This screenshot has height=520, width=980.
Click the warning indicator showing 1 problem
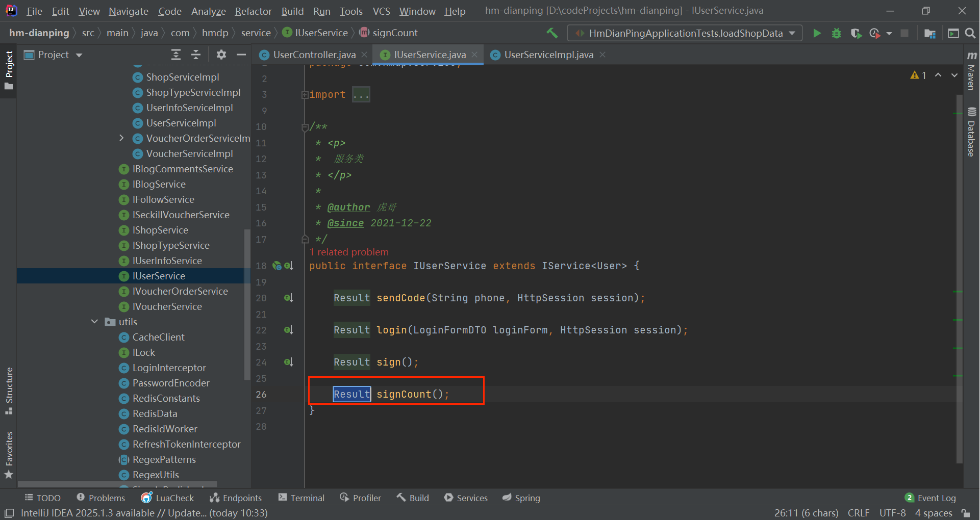coord(918,75)
